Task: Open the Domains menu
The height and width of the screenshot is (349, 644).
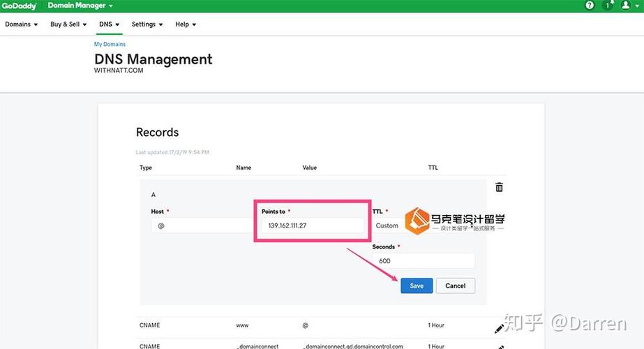Action: [x=22, y=24]
